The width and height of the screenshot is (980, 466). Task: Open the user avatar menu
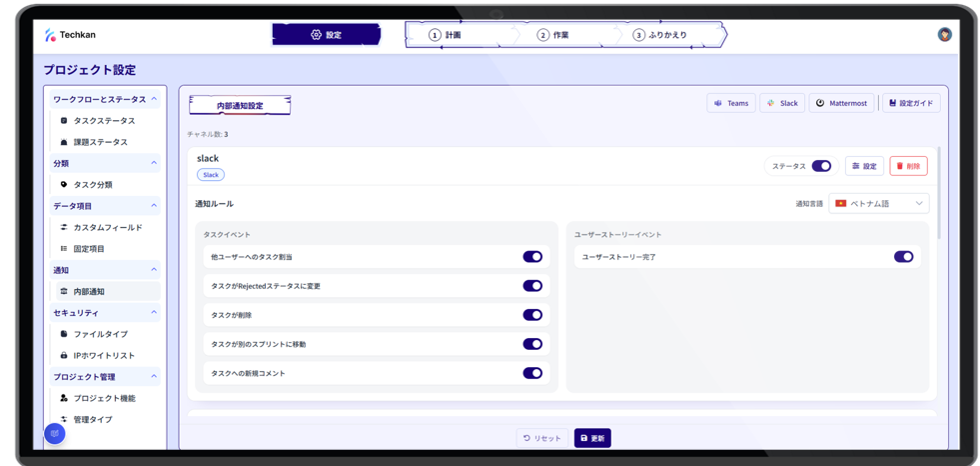pos(944,34)
